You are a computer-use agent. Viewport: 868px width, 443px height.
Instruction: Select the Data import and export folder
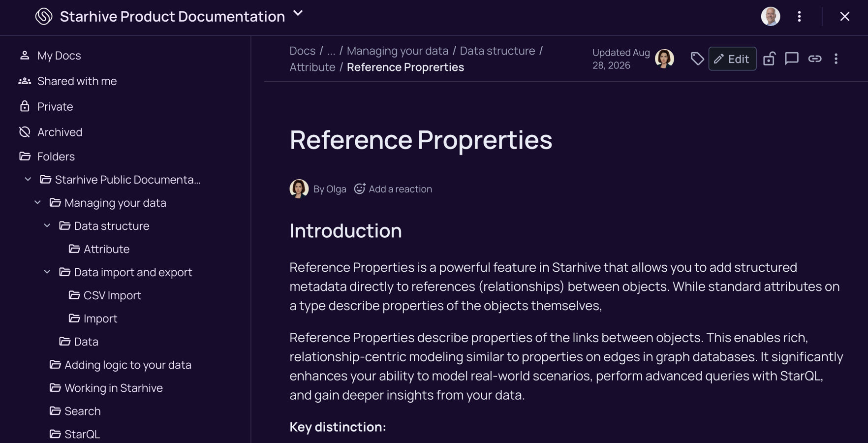pos(133,272)
